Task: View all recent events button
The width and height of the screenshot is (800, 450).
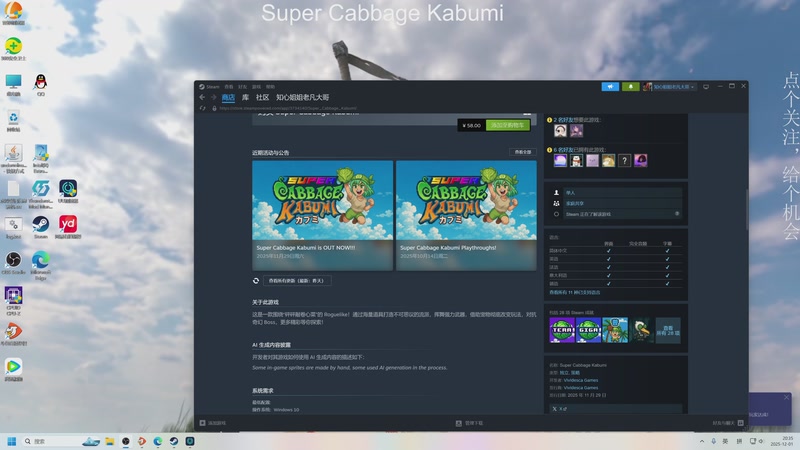Action: (522, 152)
